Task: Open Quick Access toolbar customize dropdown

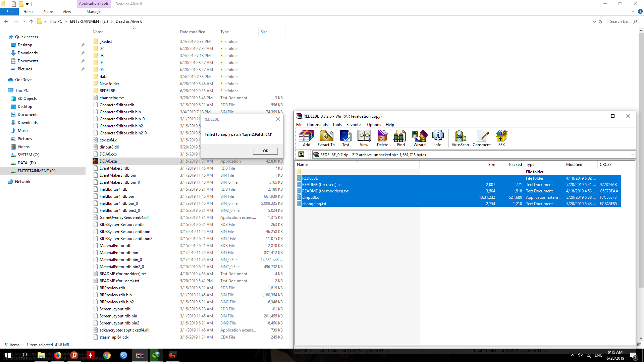Action: click(28, 4)
